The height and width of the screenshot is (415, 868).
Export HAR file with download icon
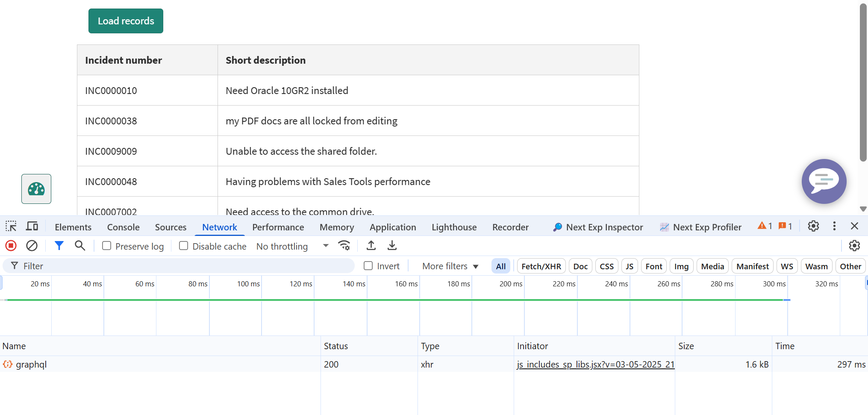[x=392, y=246]
